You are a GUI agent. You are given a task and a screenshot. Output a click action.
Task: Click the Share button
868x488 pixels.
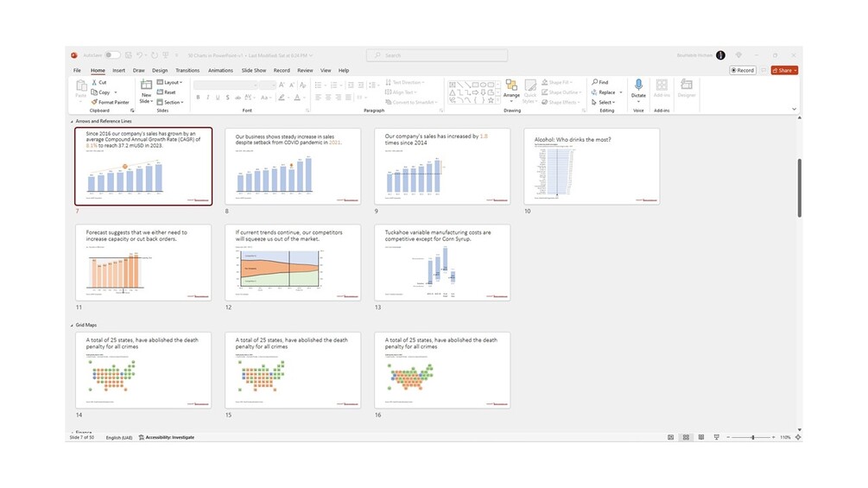(x=784, y=70)
